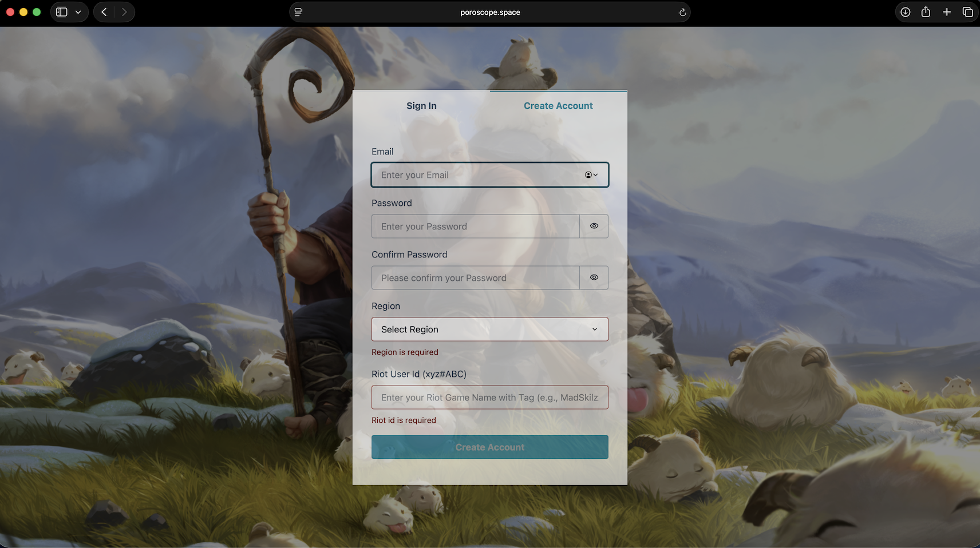Viewport: 980px width, 548px height.
Task: Enter full screen with the green button
Action: click(37, 12)
